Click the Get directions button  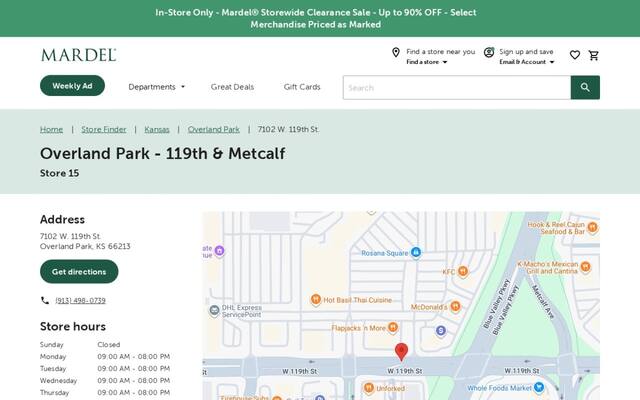point(79,271)
